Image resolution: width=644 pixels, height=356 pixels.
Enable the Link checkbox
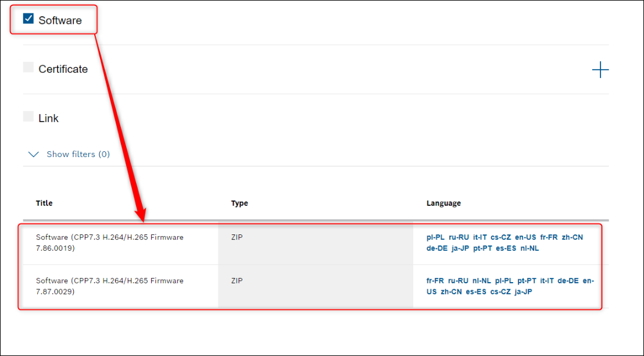28,117
